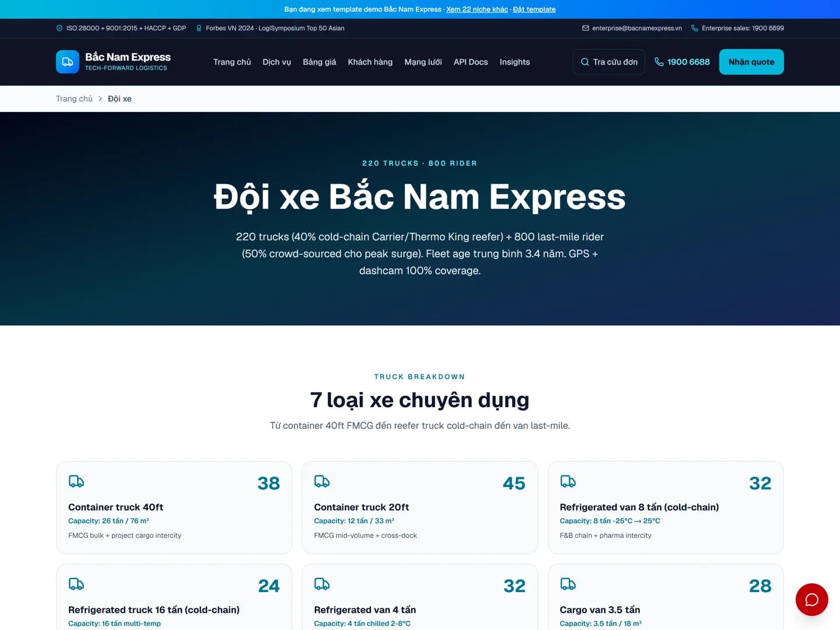Select Refrigerated van 8 tấn (cold-chain) heading
The image size is (840, 630).
[639, 508]
